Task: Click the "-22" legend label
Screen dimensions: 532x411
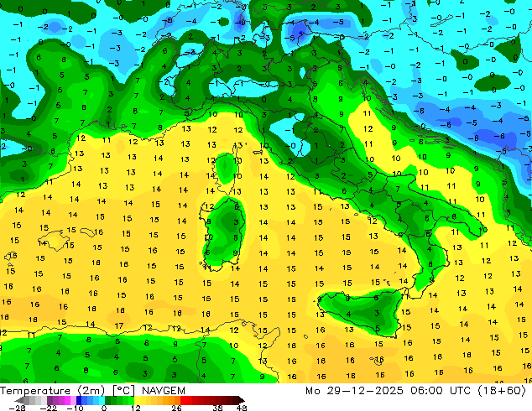Action: tap(48, 408)
